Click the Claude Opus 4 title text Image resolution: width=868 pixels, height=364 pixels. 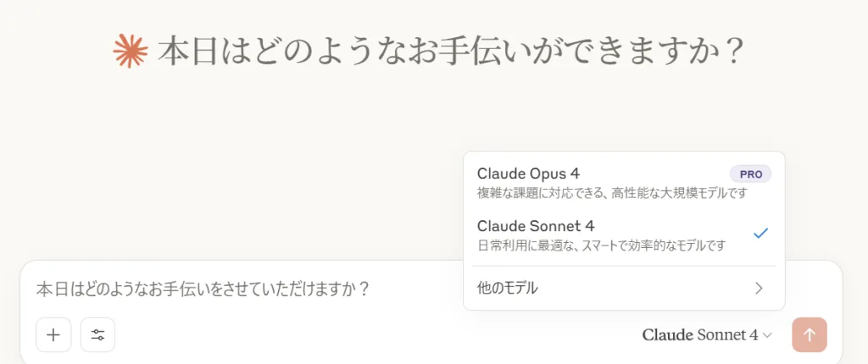coord(528,174)
